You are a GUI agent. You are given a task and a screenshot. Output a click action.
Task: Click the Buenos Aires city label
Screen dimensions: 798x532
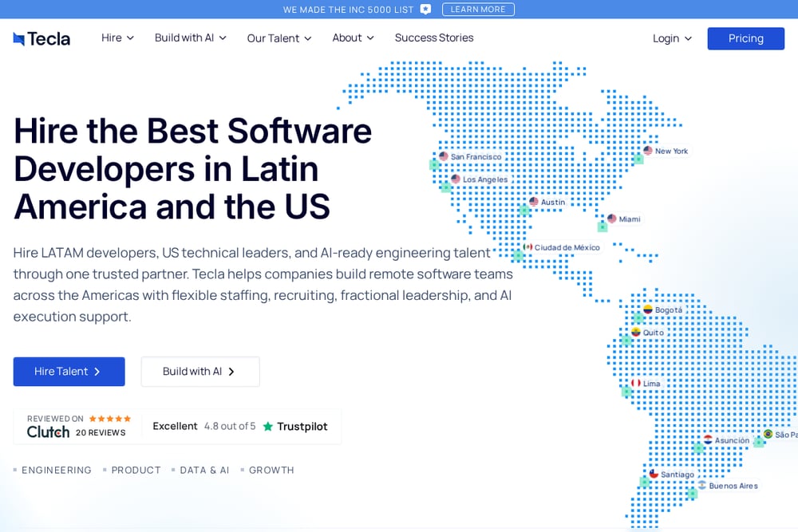(x=733, y=486)
